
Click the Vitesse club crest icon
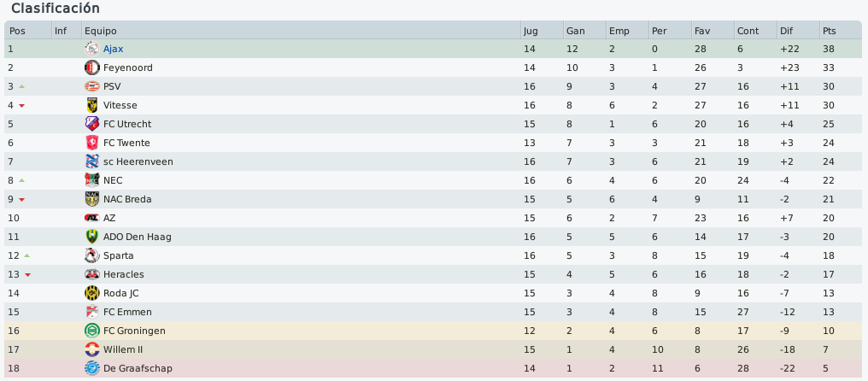pyautogui.click(x=91, y=105)
